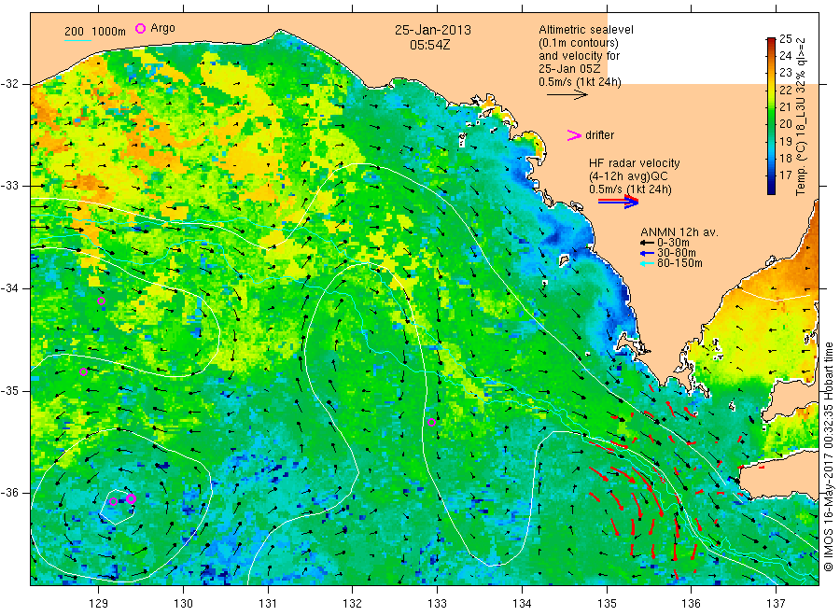Click the longitude axis label '132'
Screen dimensions: 840x616
click(x=353, y=604)
